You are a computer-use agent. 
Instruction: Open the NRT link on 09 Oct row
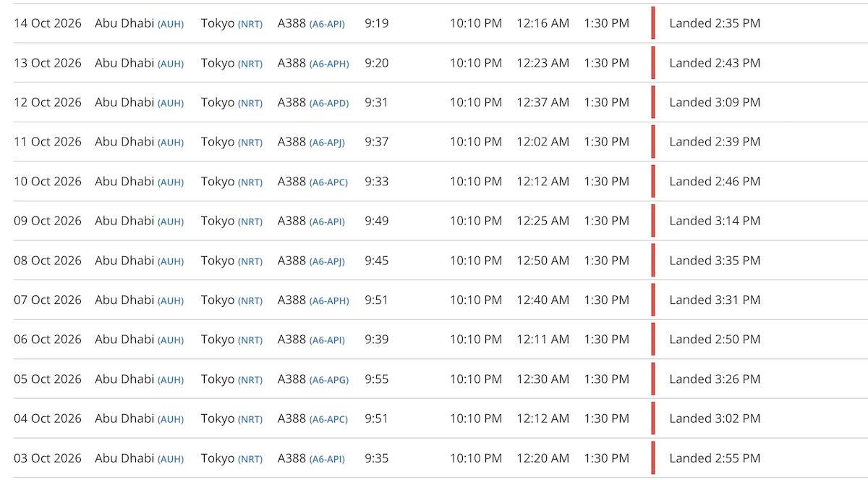[250, 222]
